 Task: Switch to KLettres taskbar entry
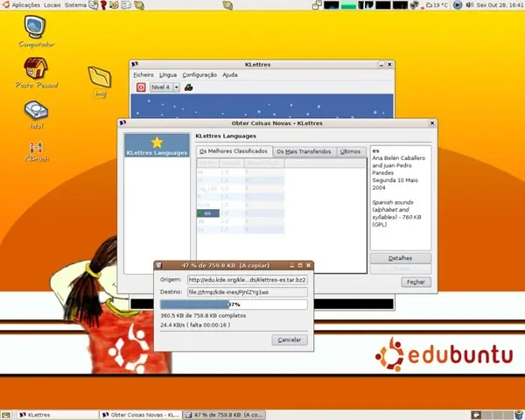click(x=58, y=415)
